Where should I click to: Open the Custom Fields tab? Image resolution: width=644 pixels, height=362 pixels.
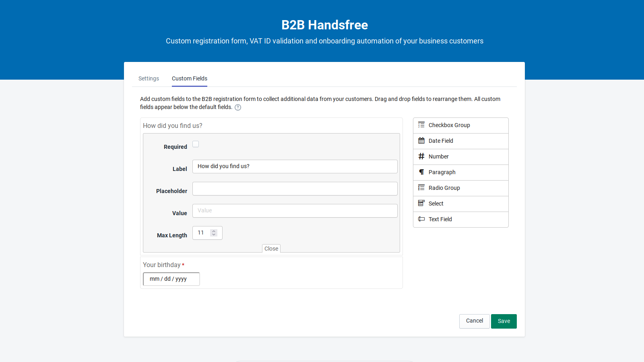point(190,78)
